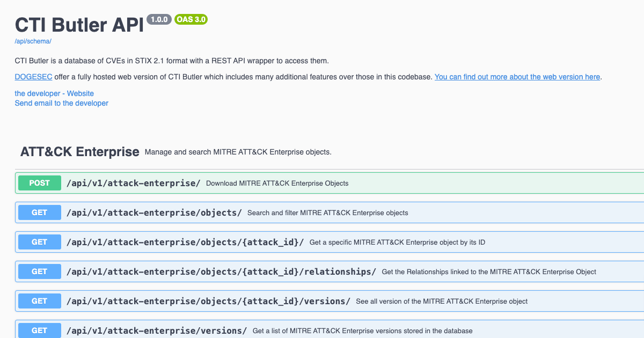Click the POST method badge for attack-enterprise
The height and width of the screenshot is (338, 644).
coord(40,183)
